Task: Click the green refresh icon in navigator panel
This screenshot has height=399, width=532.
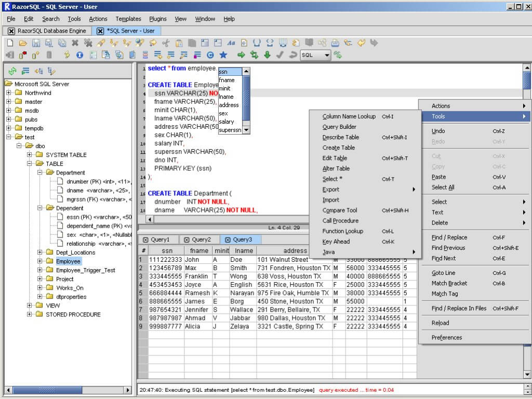Action: [x=12, y=71]
